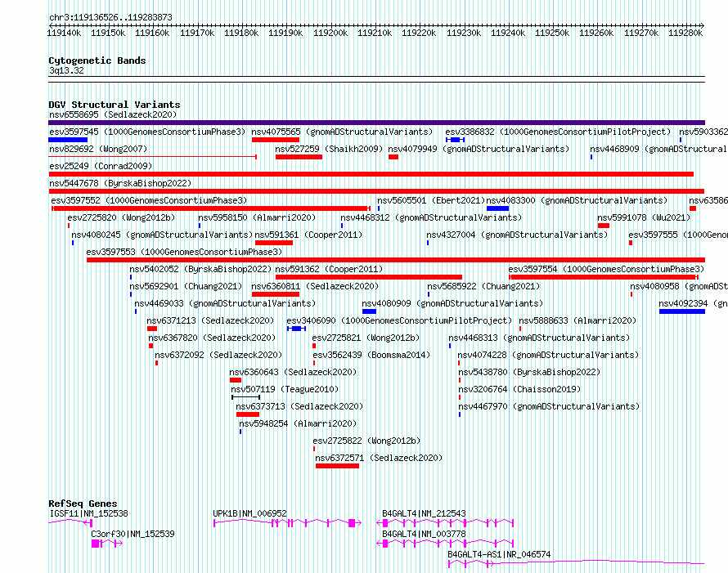Click esv3562439 (Boomsma2014) label
Screen dimensions: 728x573
(371, 355)
